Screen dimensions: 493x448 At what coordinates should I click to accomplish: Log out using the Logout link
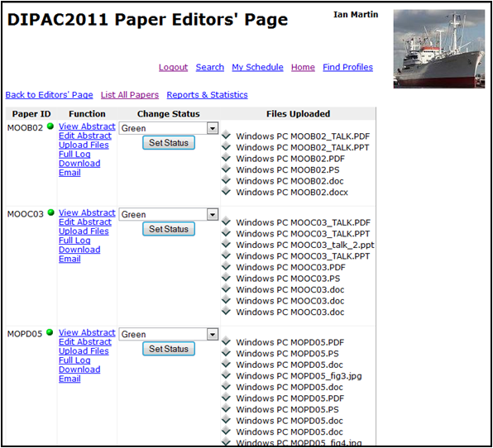click(x=173, y=67)
